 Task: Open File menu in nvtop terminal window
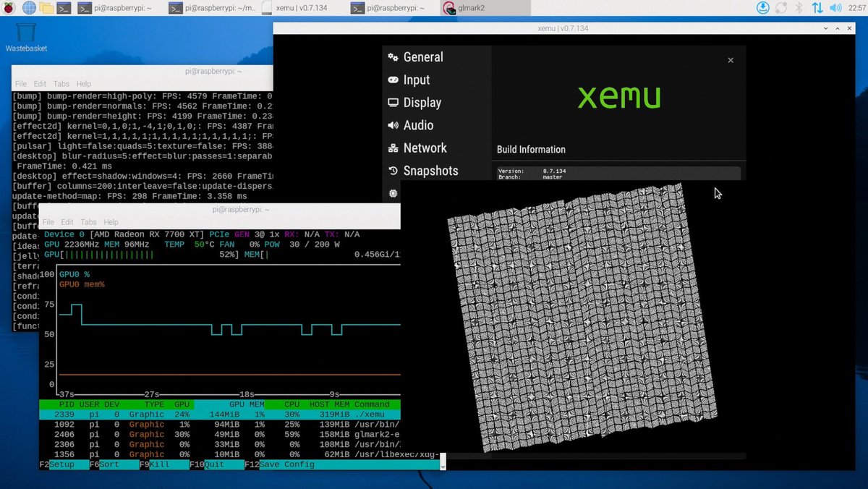click(x=48, y=222)
